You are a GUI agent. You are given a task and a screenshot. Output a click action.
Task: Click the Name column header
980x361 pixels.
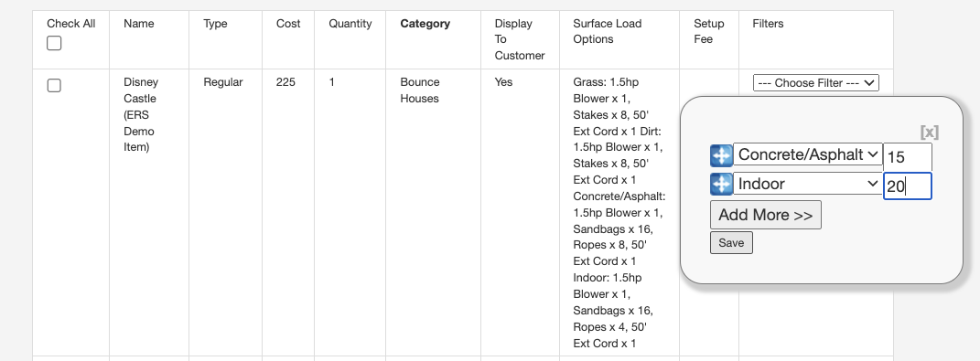(139, 24)
